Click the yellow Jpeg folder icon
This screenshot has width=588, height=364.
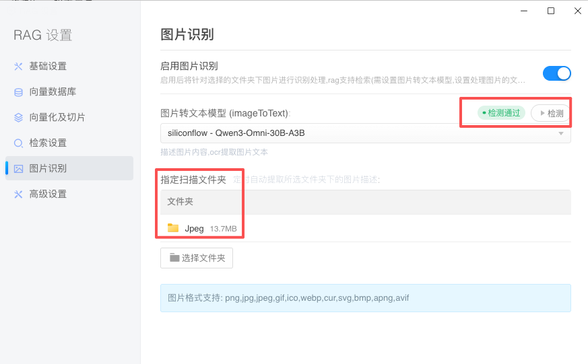tap(173, 228)
